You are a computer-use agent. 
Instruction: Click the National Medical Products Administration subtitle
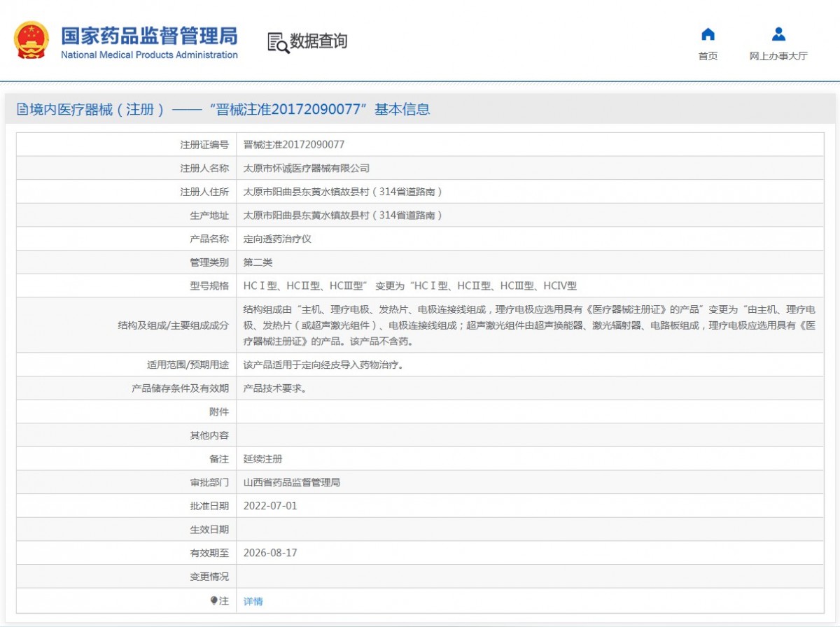point(149,55)
